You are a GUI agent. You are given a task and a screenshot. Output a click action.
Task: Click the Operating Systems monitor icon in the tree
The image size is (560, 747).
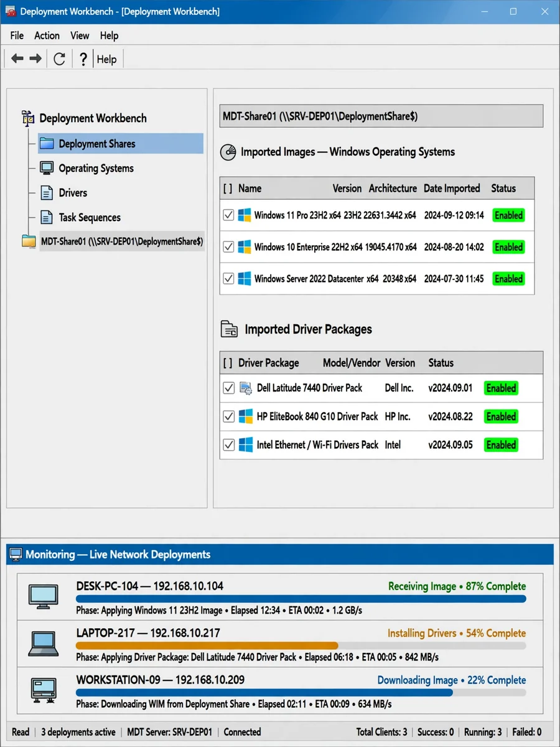47,168
